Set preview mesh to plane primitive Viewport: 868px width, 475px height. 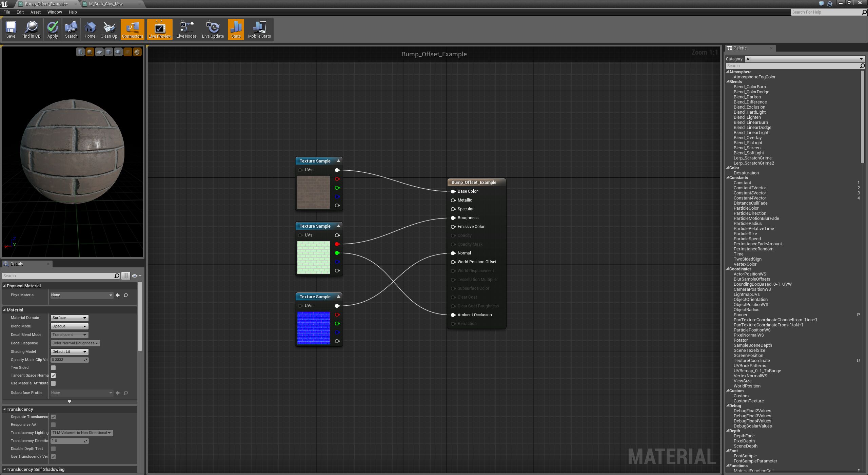(99, 52)
